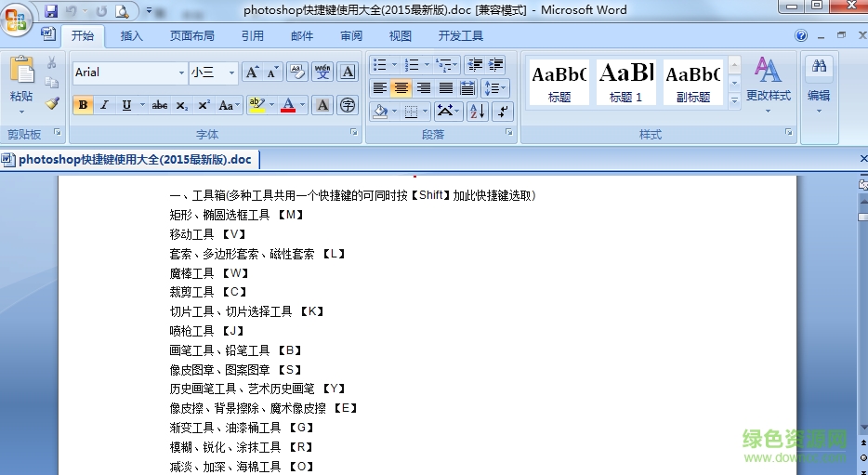Open the 编辑 group button
The height and width of the screenshot is (475, 868).
coord(819,85)
